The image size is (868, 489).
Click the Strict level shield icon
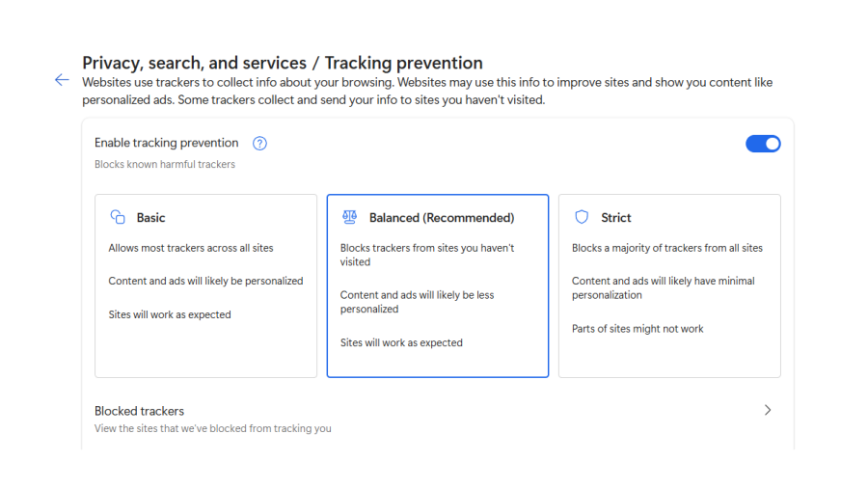tap(582, 217)
